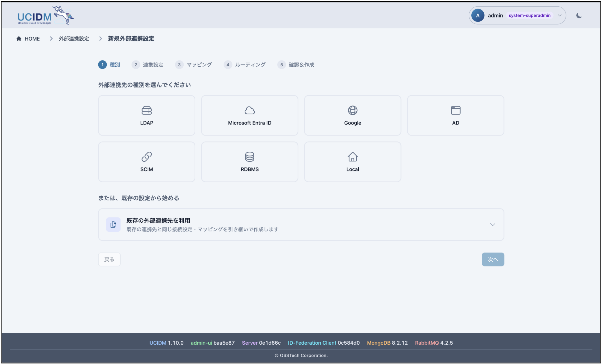Viewport: 602px width, 364px height.
Task: Click 新規外部連携設定 breadcrumb text
Action: pyautogui.click(x=131, y=39)
